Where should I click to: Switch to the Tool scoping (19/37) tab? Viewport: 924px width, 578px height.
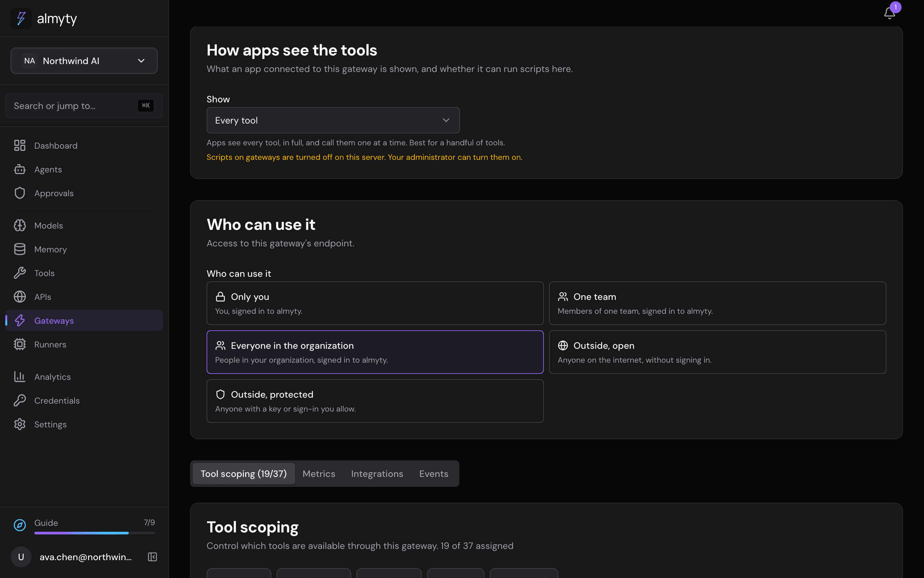244,474
